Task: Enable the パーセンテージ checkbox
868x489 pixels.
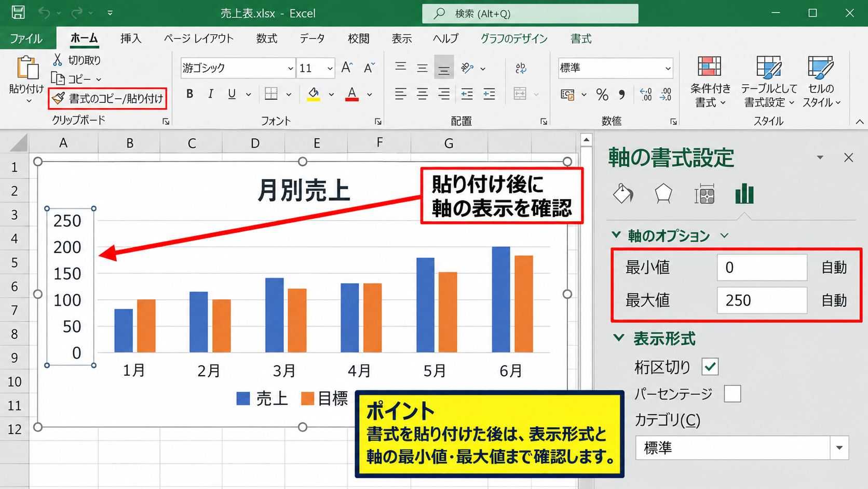Action: [733, 393]
